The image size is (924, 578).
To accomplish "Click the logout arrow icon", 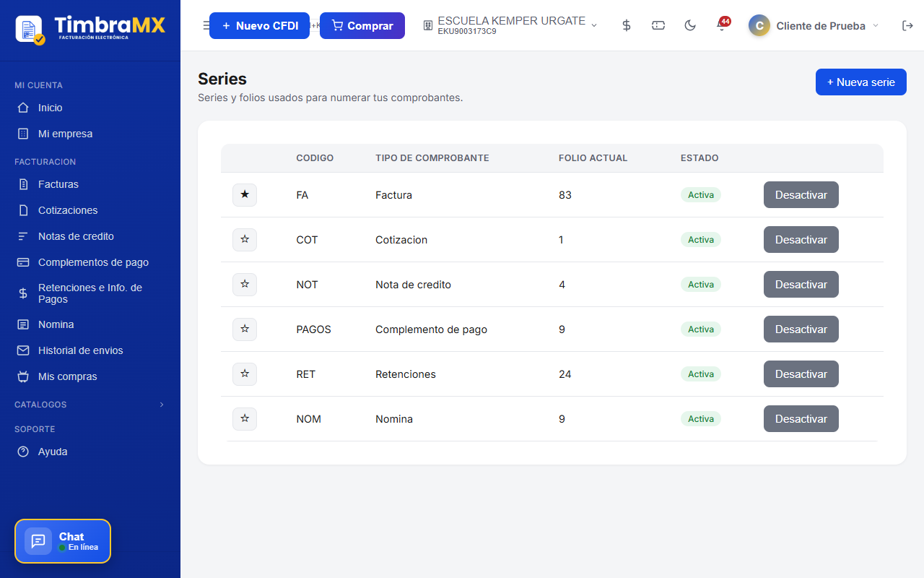I will tap(907, 25).
